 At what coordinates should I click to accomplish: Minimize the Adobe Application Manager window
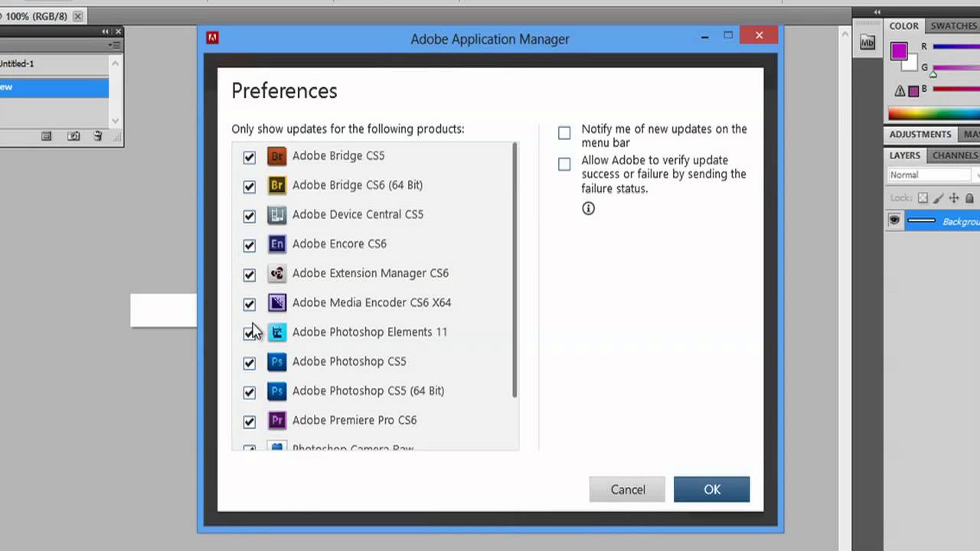pos(705,36)
